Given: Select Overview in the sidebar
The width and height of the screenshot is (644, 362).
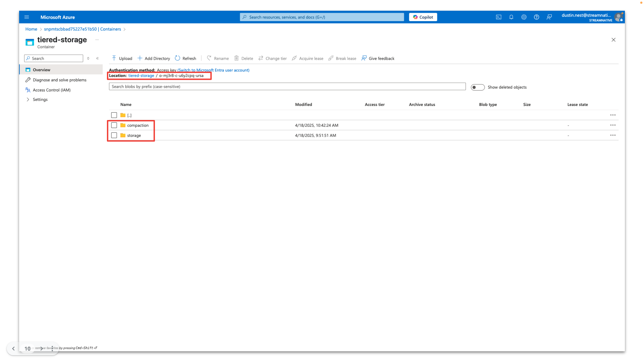Looking at the screenshot, I should (x=42, y=70).
